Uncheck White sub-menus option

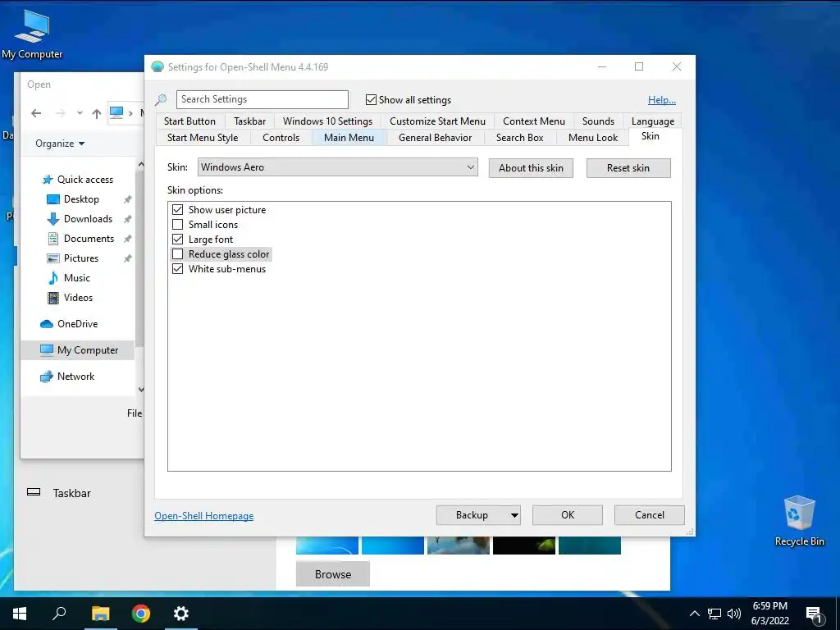(x=177, y=269)
